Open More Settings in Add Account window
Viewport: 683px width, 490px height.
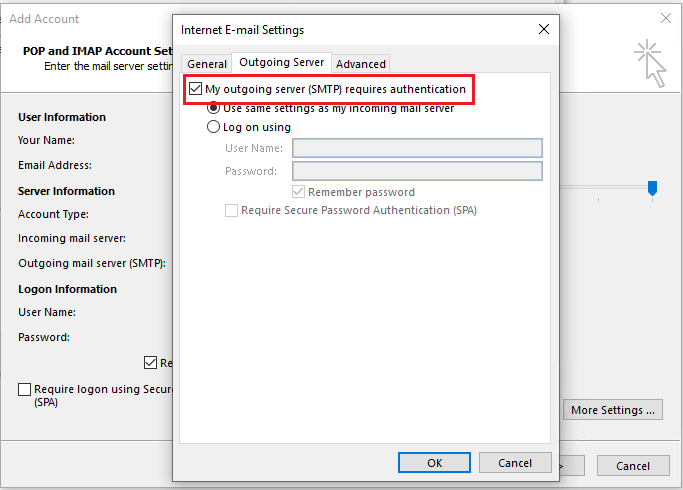(613, 410)
